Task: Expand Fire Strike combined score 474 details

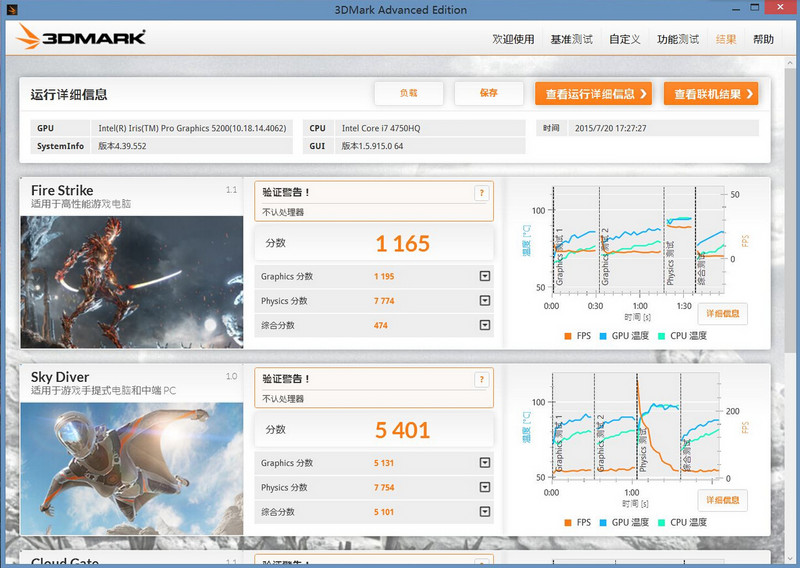Action: tap(485, 325)
